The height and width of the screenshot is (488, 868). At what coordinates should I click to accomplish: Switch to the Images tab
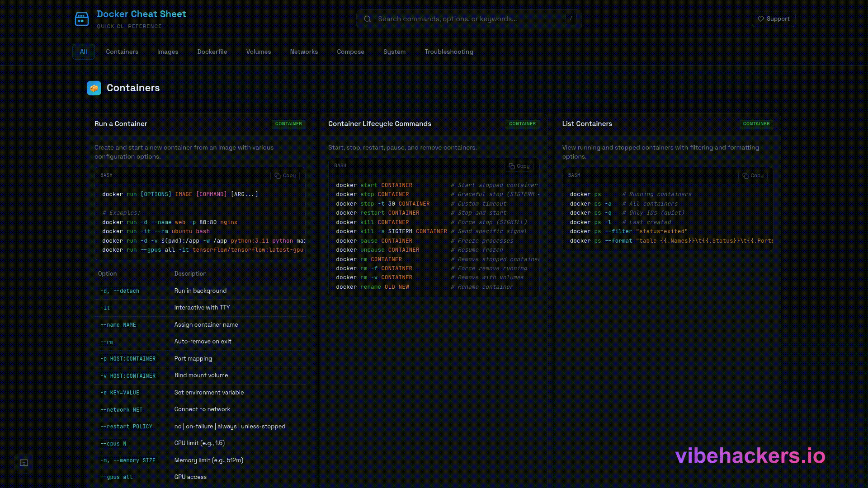(x=168, y=52)
